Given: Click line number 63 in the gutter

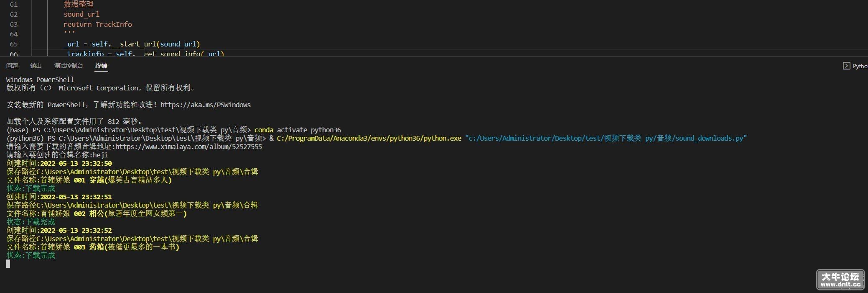Looking at the screenshot, I should coord(14,24).
